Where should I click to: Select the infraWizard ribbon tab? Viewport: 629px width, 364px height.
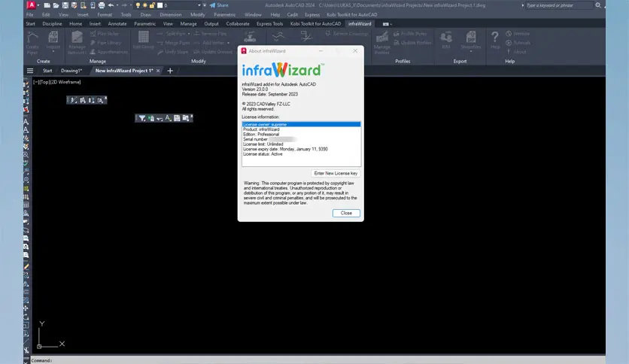[360, 23]
